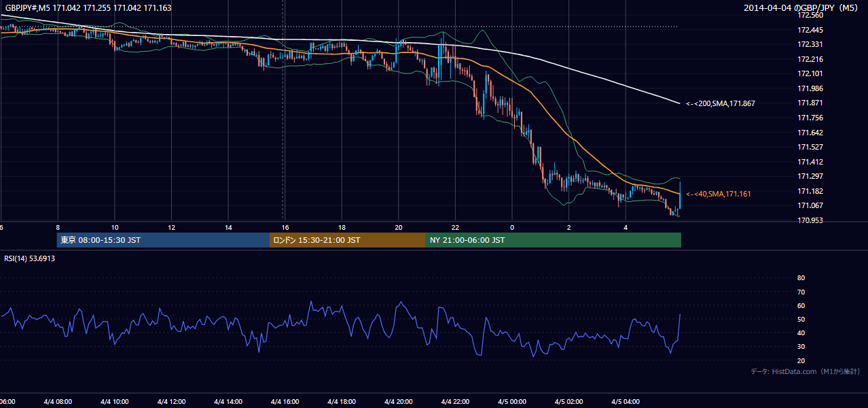868x408 pixels.
Task: Click price axis label 172.101
Action: pyautogui.click(x=810, y=73)
